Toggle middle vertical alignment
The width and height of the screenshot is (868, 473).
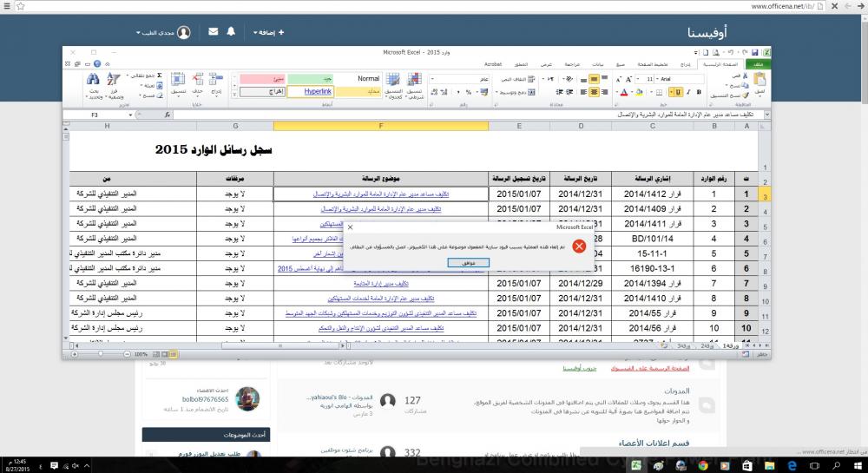594,79
